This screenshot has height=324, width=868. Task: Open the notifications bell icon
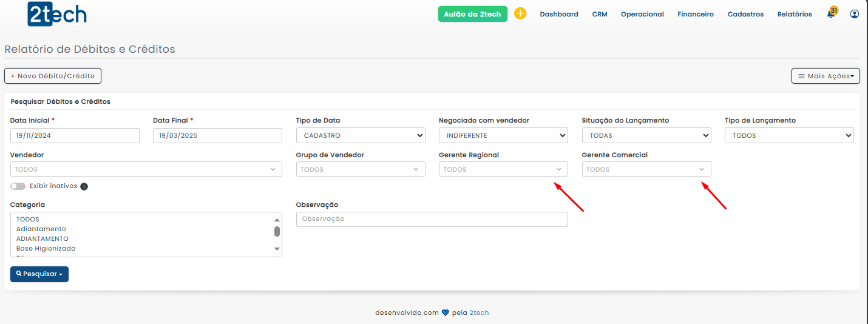(831, 14)
